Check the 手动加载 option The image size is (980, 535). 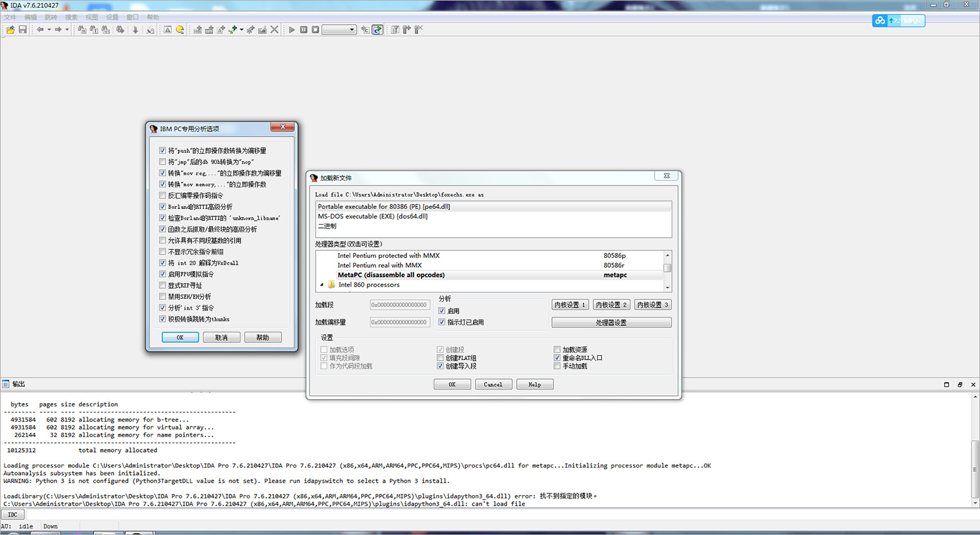(557, 366)
